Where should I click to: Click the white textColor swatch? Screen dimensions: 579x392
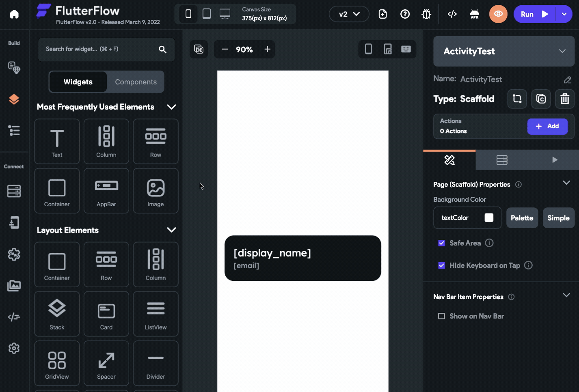[x=489, y=218]
